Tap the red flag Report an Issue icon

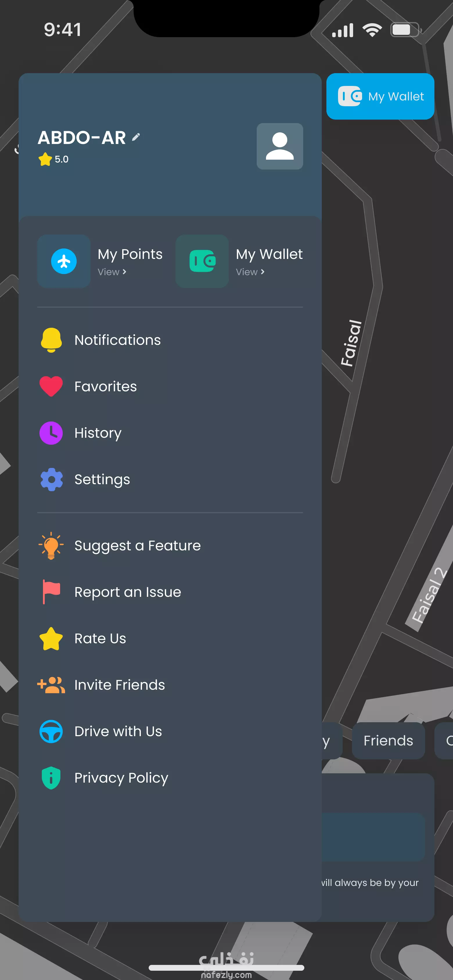pyautogui.click(x=51, y=592)
